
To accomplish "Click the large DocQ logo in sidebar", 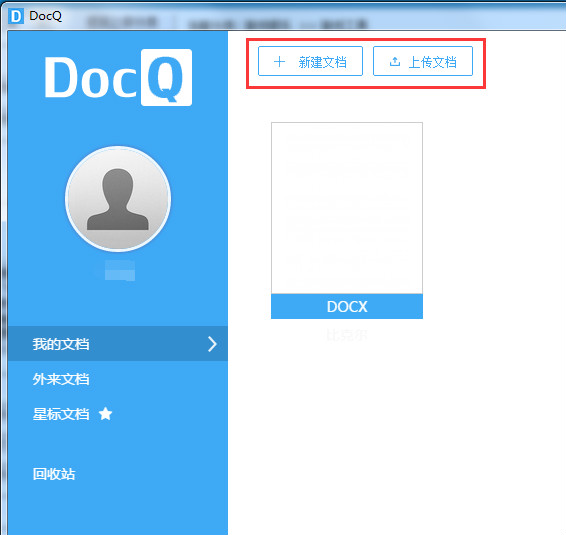I will [118, 77].
